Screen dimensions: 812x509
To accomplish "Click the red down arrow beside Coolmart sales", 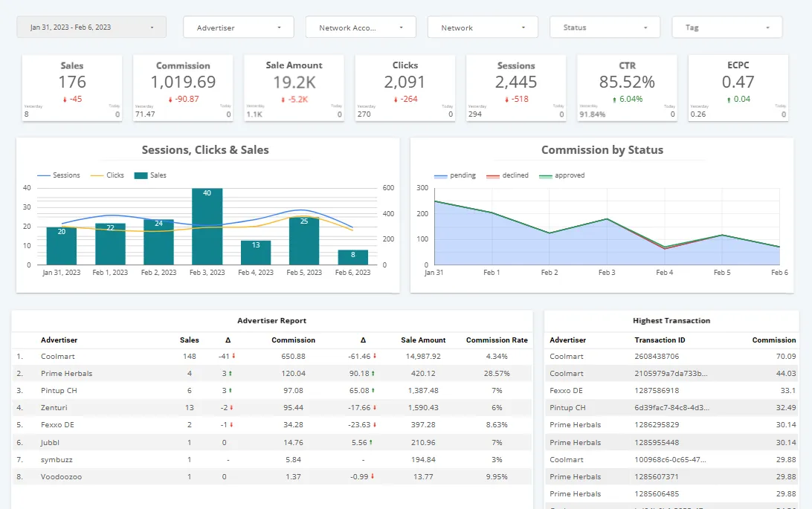I will click(x=233, y=357).
